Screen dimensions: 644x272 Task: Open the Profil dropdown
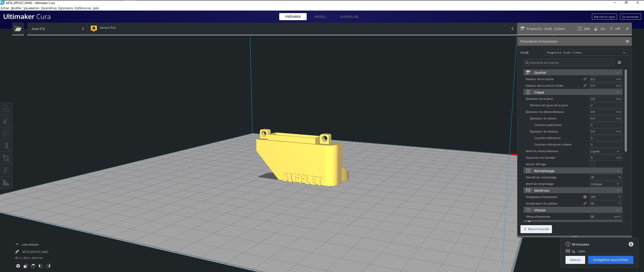point(586,53)
